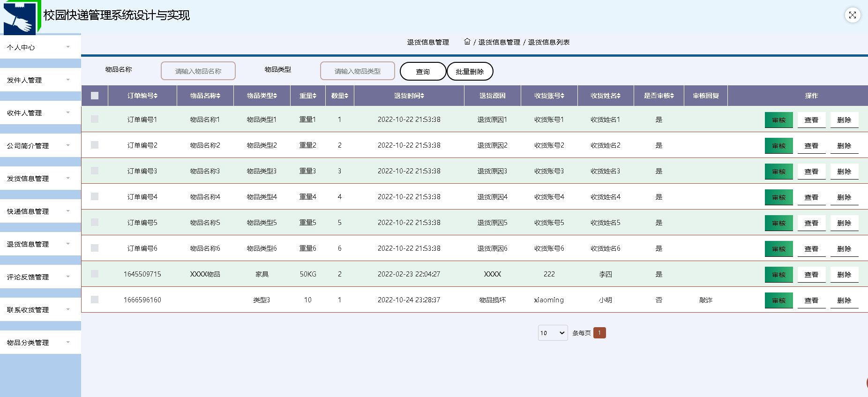Sort by 订单编号 column arrows
Viewport: 868px width, 397px height.
[x=156, y=96]
